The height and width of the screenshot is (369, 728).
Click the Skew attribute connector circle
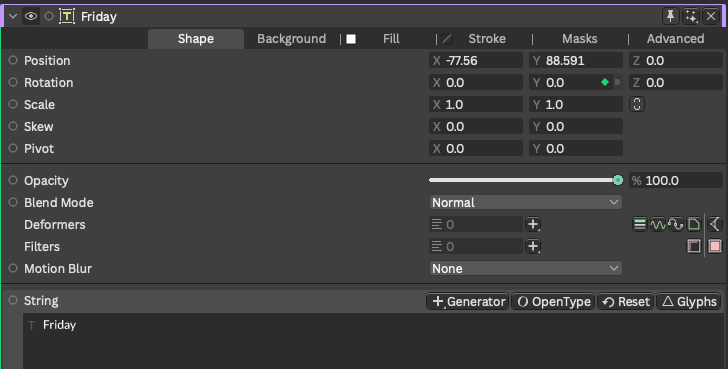coord(13,126)
